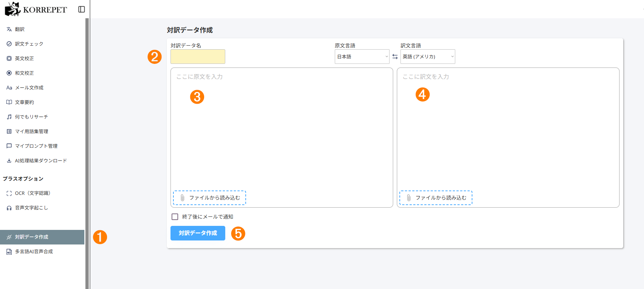Open 音声文字起こし in the sidebar
Image resolution: width=644 pixels, height=289 pixels.
click(x=42, y=208)
